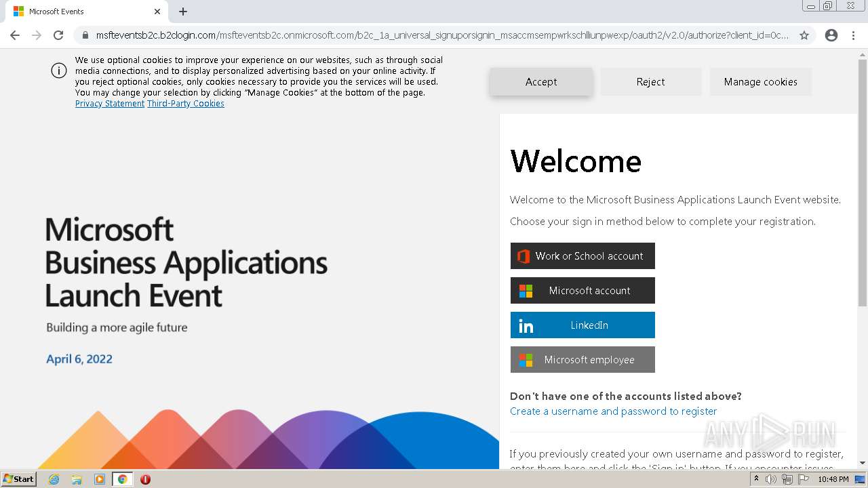Open a new tab with plus button
Image resolution: width=868 pixels, height=488 pixels.
183,12
